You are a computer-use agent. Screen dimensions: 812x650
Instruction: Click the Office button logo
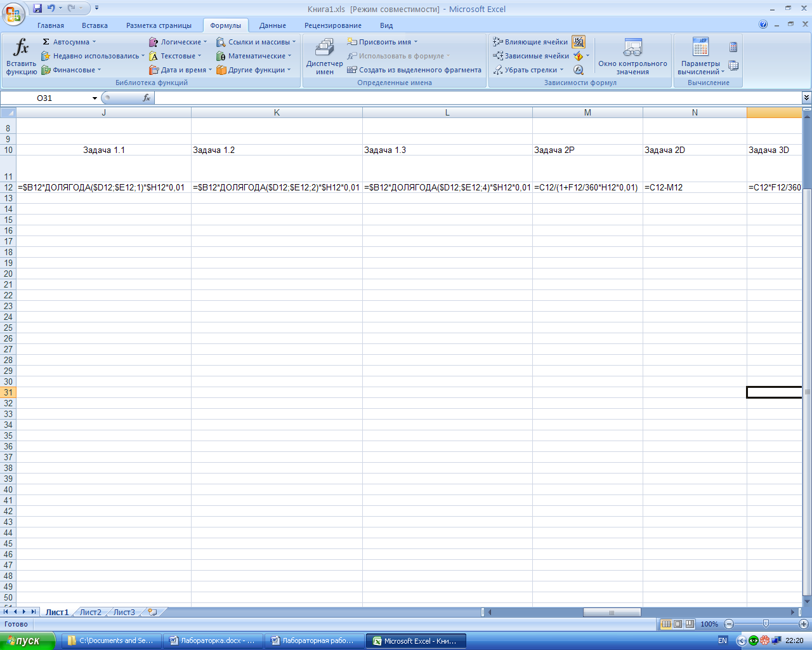click(x=13, y=13)
